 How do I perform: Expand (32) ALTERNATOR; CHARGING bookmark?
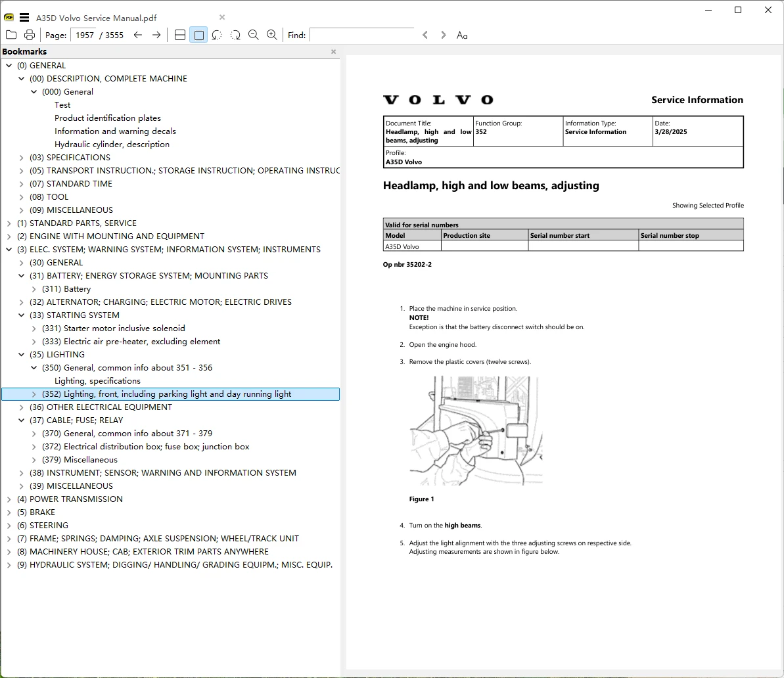[x=22, y=302]
